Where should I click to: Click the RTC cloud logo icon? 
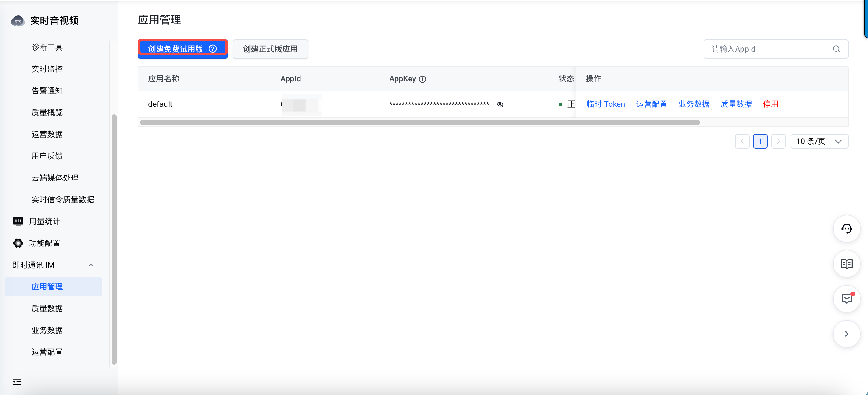(18, 21)
